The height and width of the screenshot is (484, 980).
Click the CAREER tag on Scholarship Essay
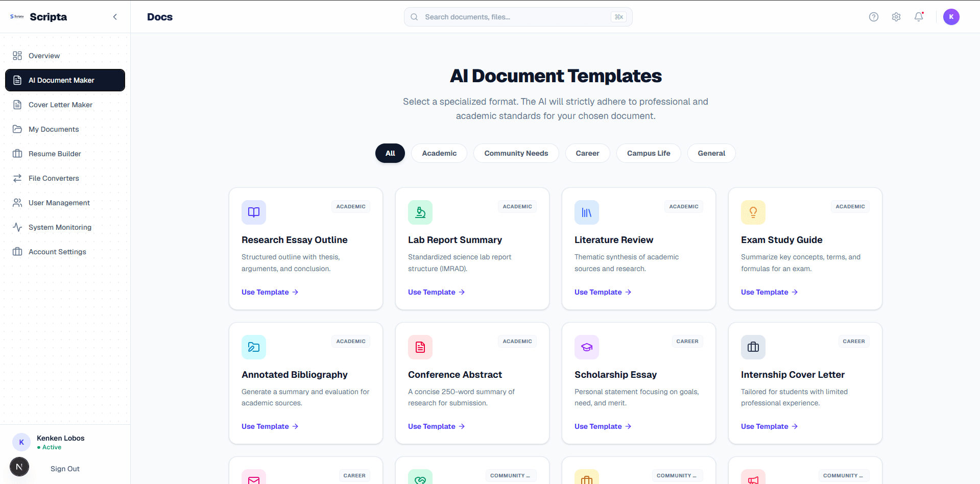coord(687,342)
